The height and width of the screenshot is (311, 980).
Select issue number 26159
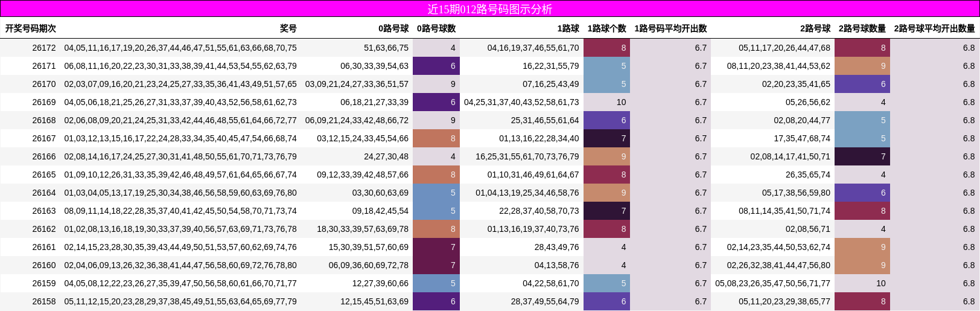coord(44,283)
